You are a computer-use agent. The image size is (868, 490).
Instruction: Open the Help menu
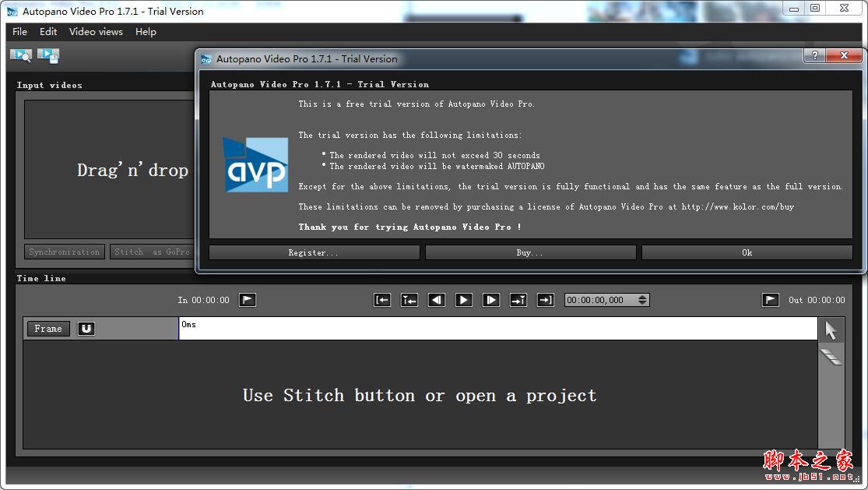(x=146, y=32)
